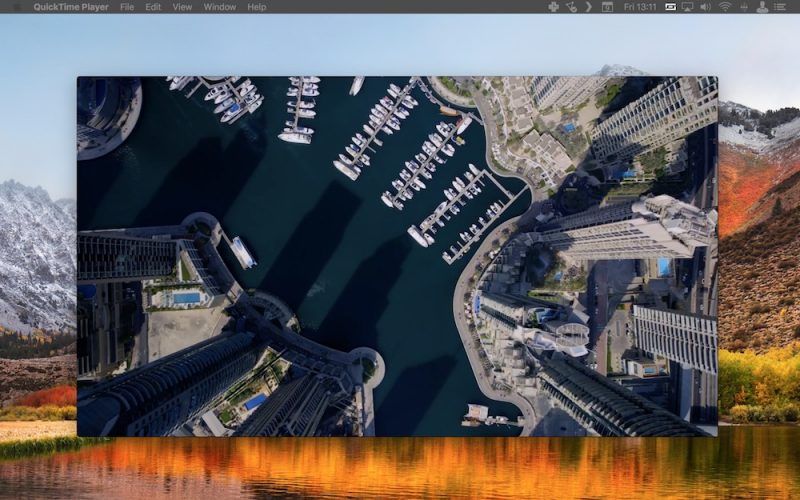Click the chevron arrow icon in menu bar

click(x=587, y=7)
